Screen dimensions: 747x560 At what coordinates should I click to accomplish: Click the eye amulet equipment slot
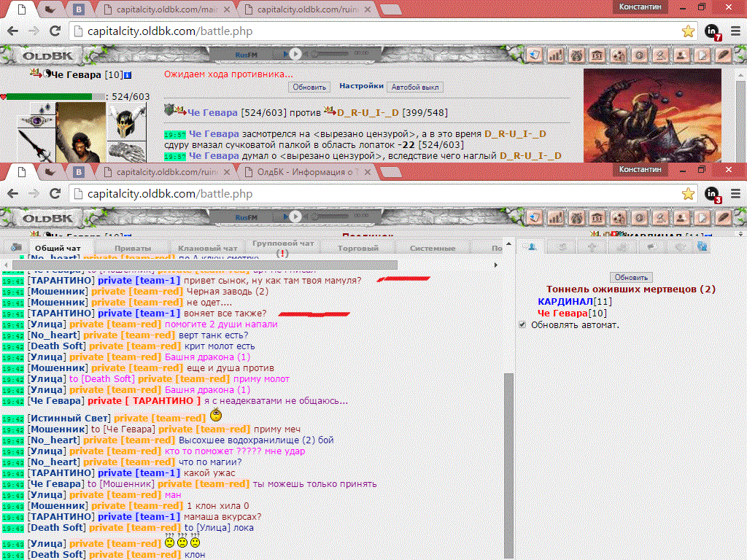click(x=36, y=121)
